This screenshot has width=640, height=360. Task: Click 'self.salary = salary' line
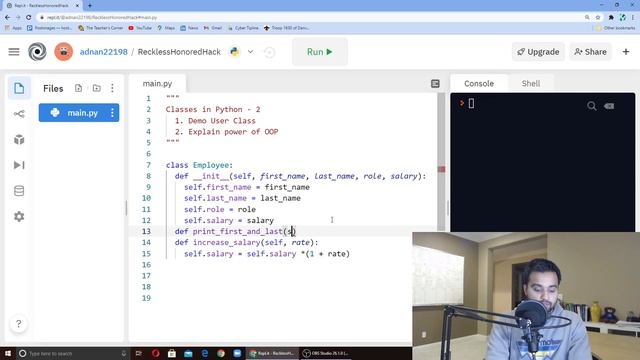(x=229, y=220)
